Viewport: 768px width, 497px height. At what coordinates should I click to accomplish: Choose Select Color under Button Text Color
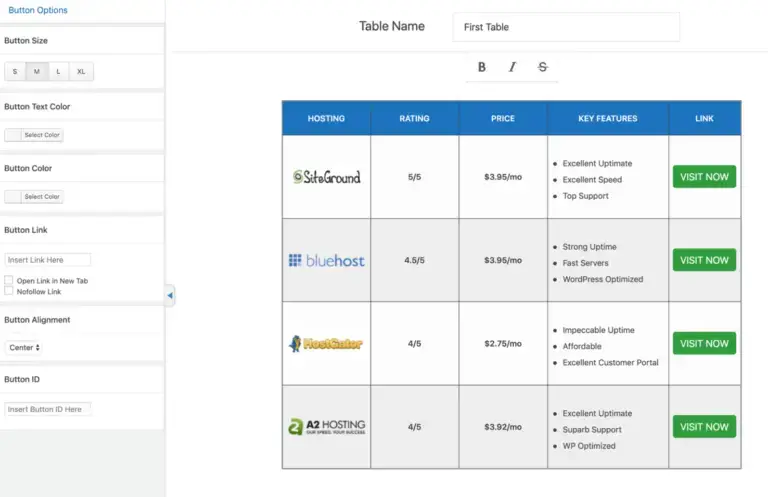click(x=34, y=135)
